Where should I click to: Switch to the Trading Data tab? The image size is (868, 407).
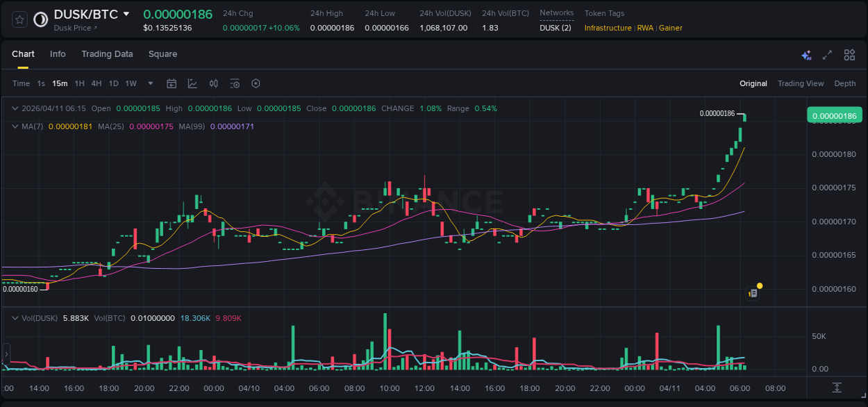point(107,54)
